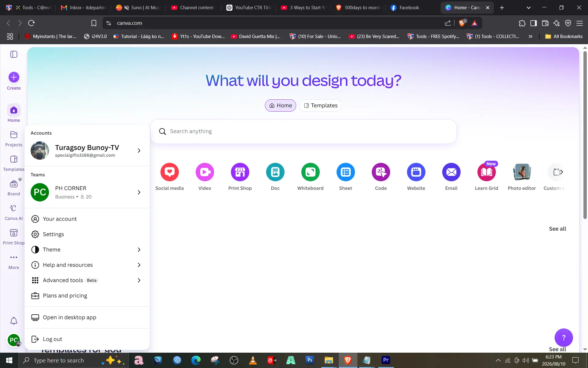This screenshot has height=368, width=588.
Task: Toggle the browser sidebar panel
Action: click(533, 23)
